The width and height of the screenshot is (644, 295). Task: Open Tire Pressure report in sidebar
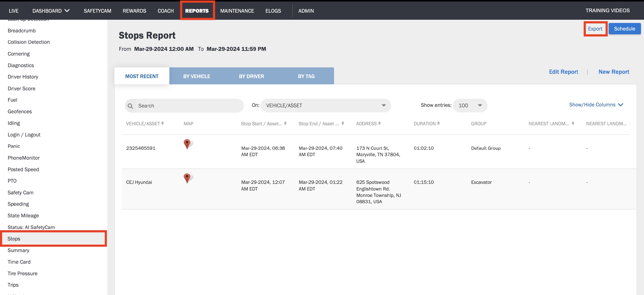[23, 274]
